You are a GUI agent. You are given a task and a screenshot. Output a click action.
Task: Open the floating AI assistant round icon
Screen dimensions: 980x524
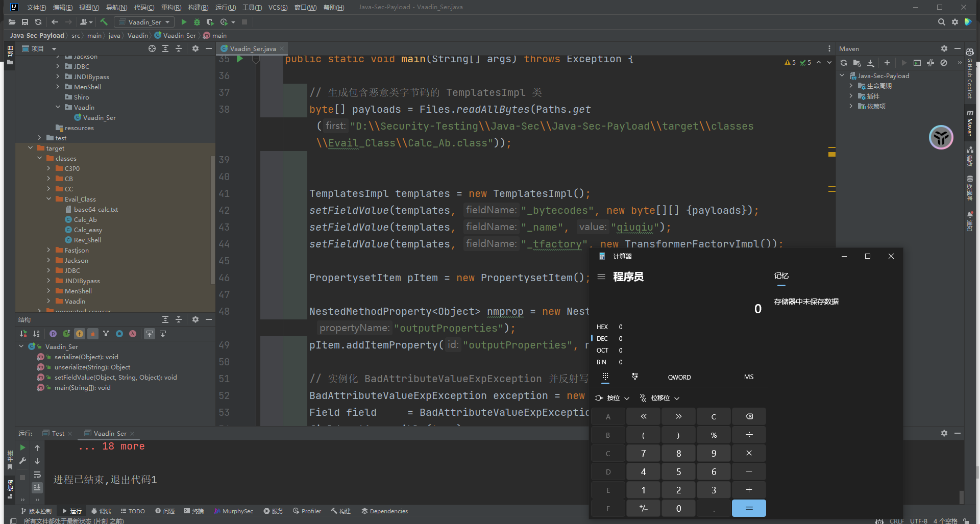[941, 137]
